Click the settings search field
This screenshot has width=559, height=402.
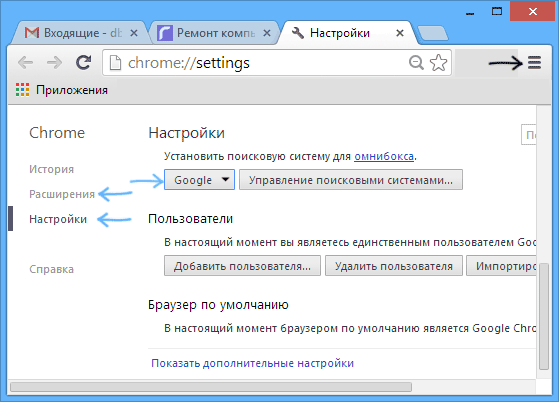529,135
